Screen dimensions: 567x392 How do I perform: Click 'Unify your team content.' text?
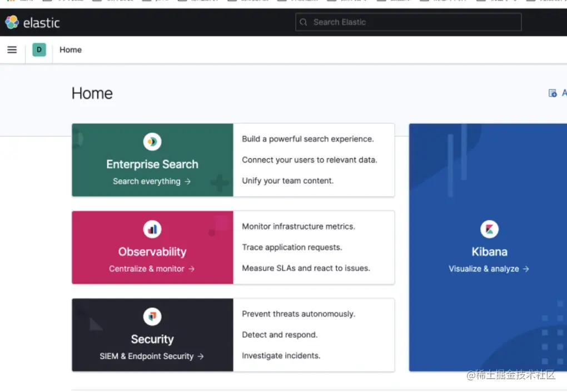point(287,180)
